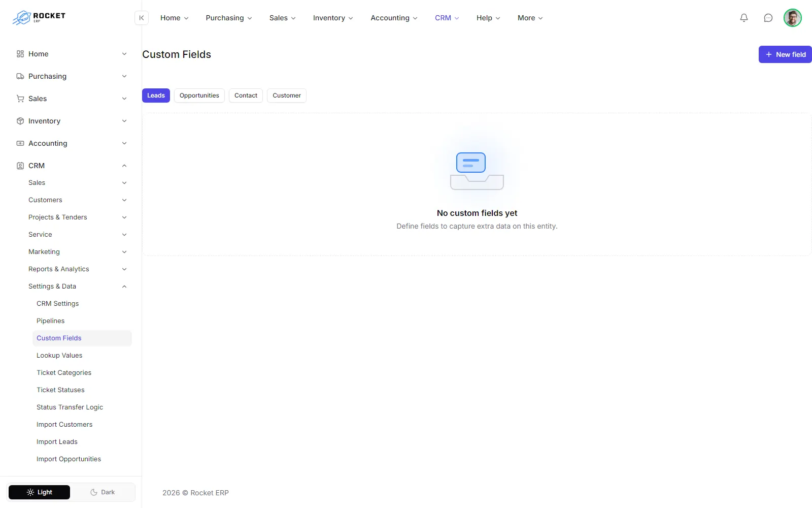Viewport: 812px width, 508px height.
Task: Open Ticket Categories in sidebar
Action: click(x=82, y=373)
